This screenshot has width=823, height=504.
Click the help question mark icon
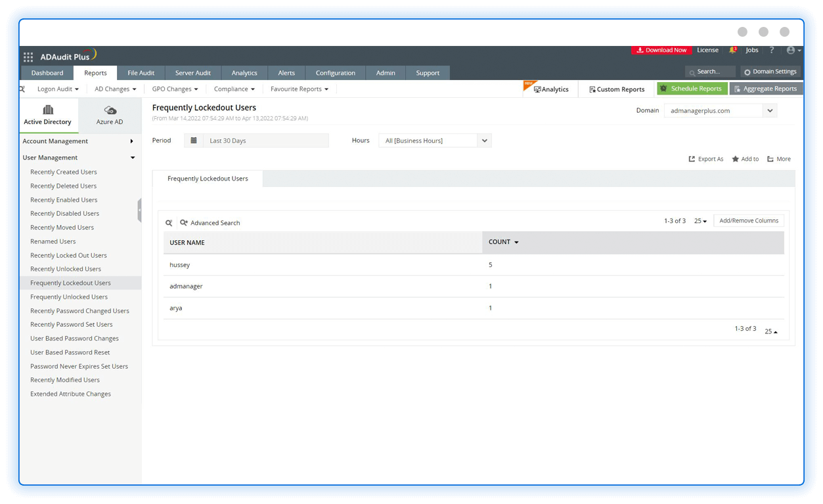(771, 49)
